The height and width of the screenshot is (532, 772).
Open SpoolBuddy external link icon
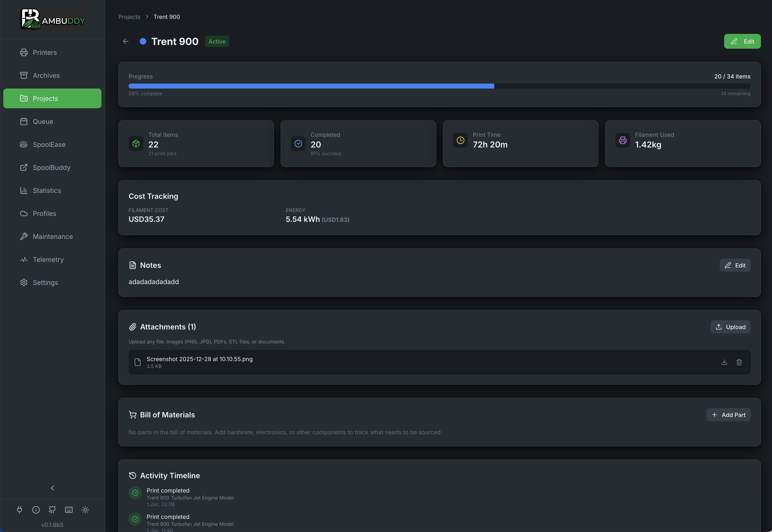coord(24,167)
